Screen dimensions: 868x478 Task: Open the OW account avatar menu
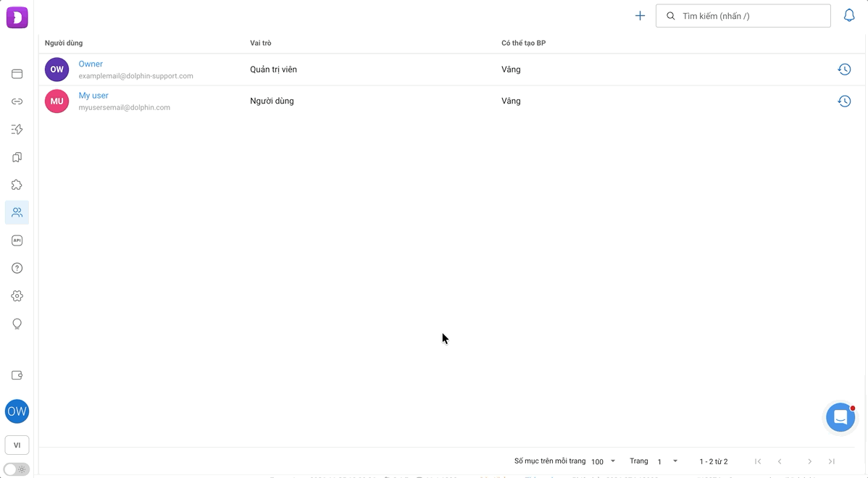point(17,411)
